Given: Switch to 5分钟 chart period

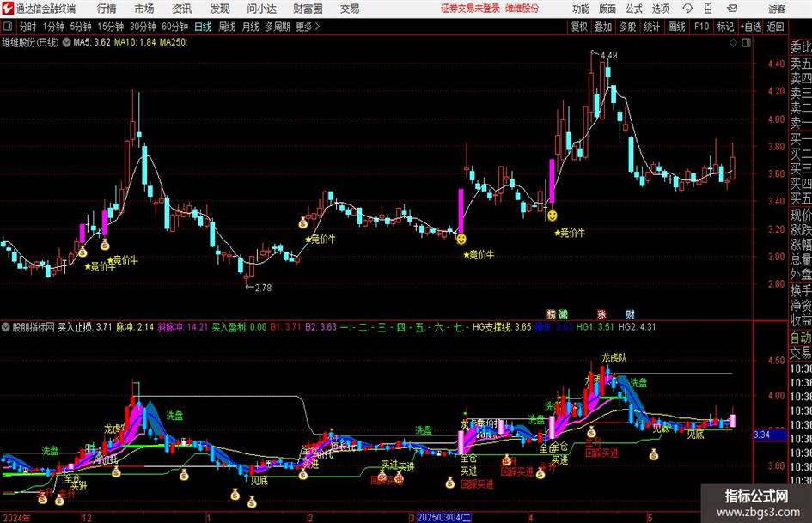Looking at the screenshot, I should click(x=81, y=27).
